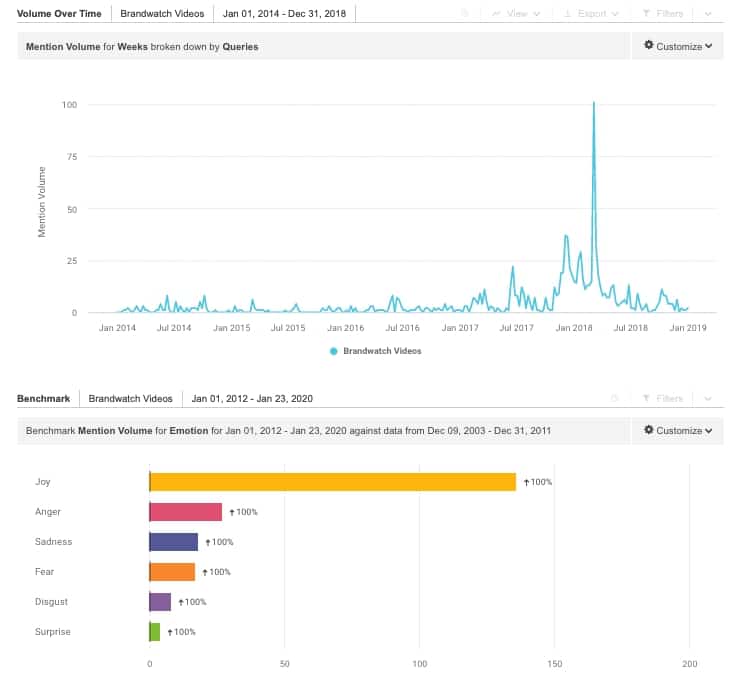Select the Benchmark tab
This screenshot has width=734, height=684.
coord(44,399)
